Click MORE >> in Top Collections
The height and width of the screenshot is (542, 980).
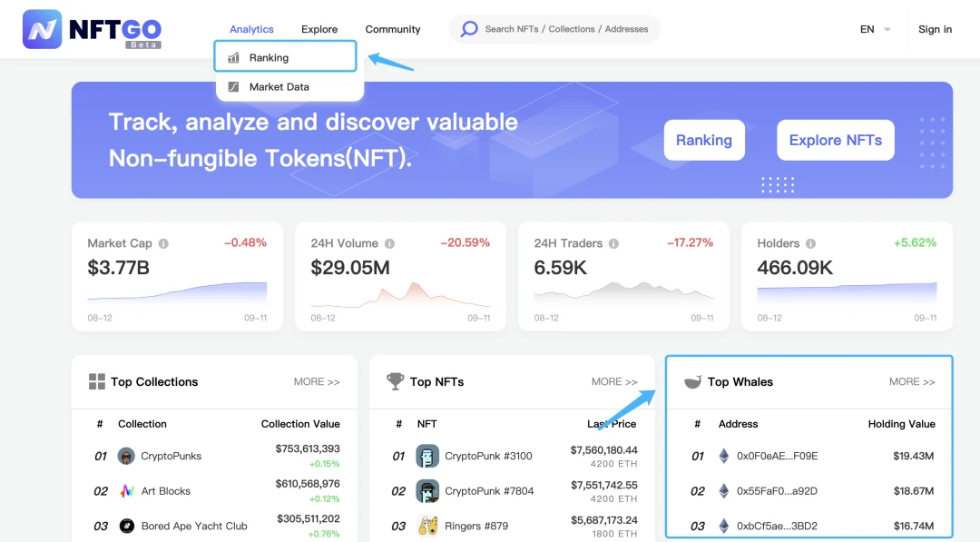point(317,381)
